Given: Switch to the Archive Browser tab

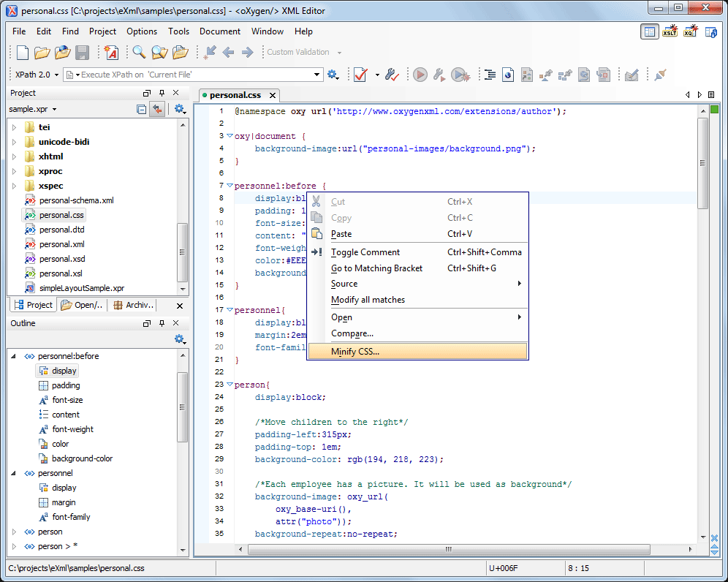Looking at the screenshot, I should click(x=134, y=305).
